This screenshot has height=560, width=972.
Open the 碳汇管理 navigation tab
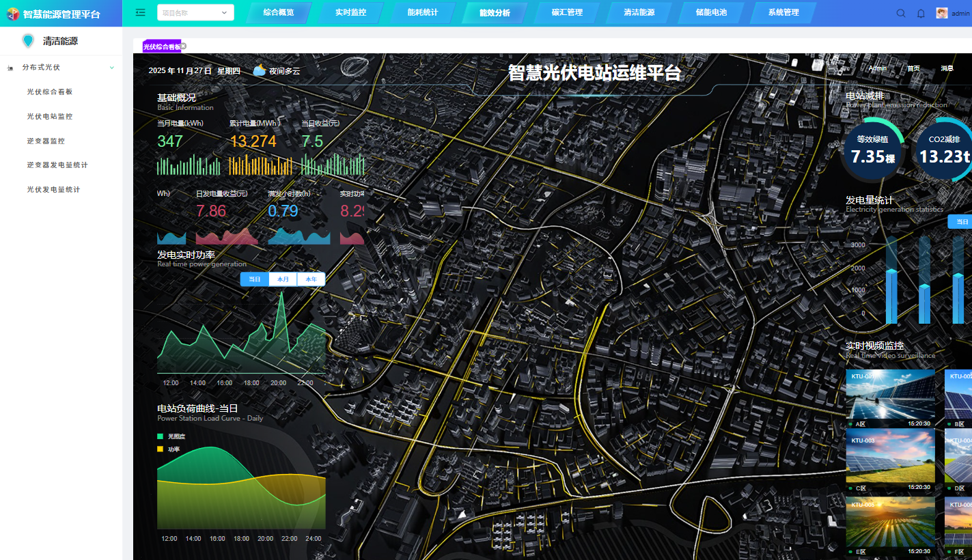tap(567, 12)
